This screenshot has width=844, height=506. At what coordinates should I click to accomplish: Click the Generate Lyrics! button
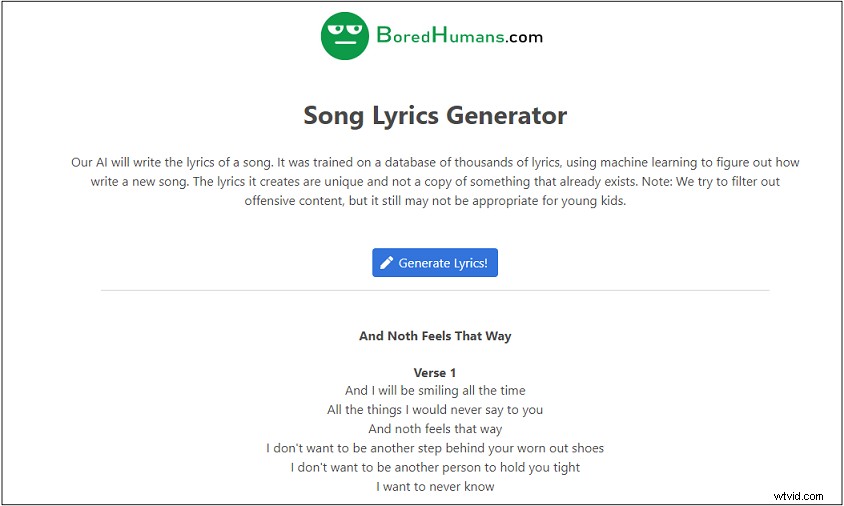point(435,263)
